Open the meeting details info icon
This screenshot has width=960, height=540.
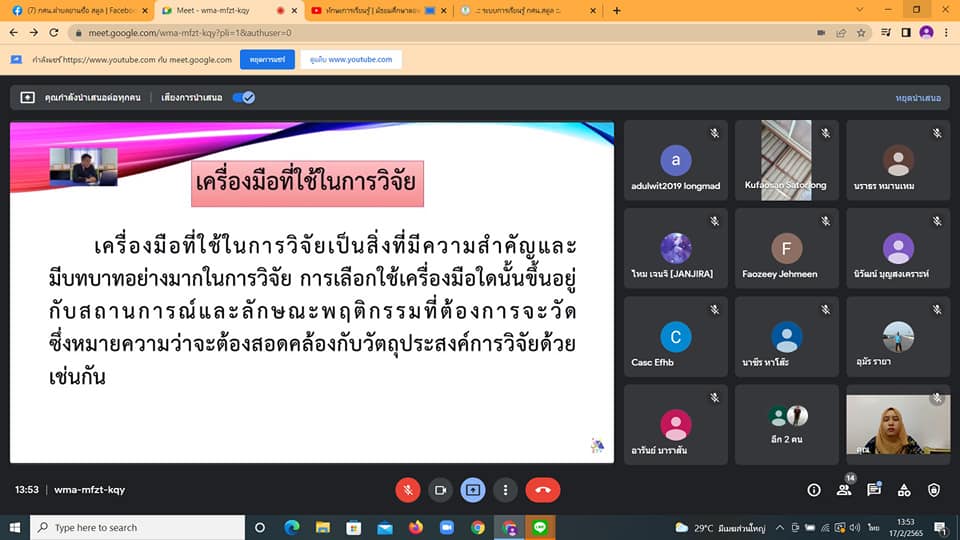(814, 490)
